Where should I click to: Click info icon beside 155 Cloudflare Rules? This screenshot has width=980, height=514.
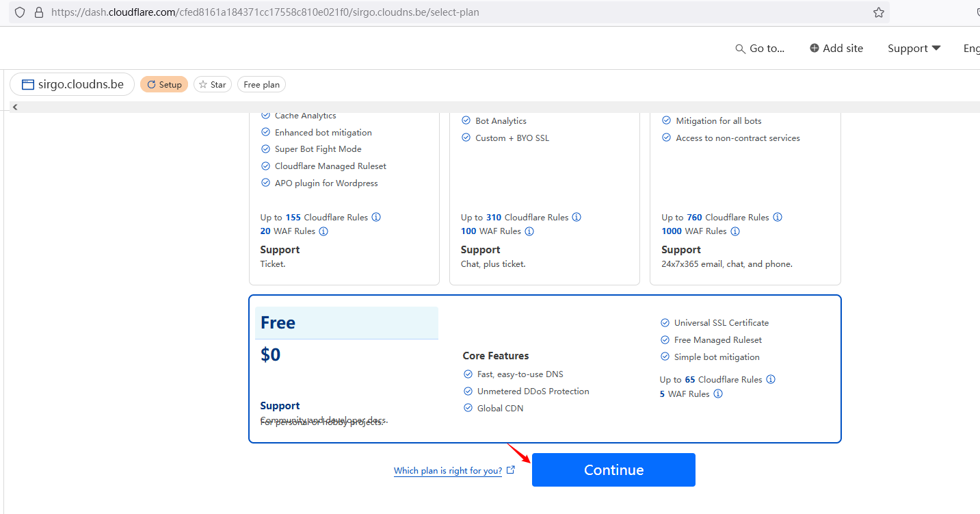pos(376,217)
